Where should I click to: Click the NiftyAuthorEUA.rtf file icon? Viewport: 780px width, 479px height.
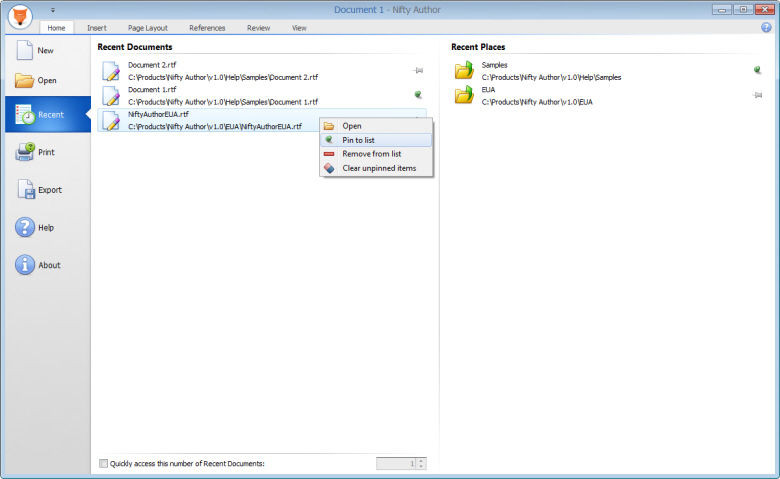(x=111, y=120)
